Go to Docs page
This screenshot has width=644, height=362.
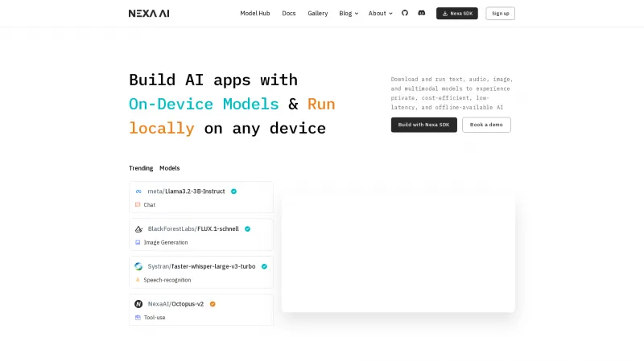(x=289, y=13)
